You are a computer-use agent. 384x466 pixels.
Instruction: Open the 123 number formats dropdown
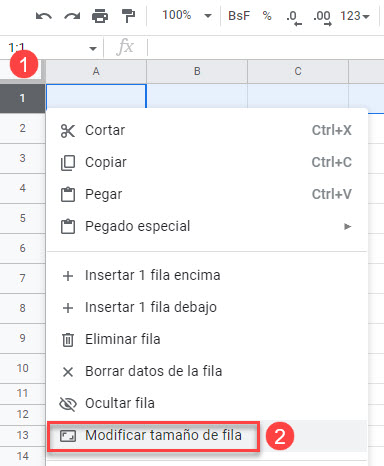355,16
